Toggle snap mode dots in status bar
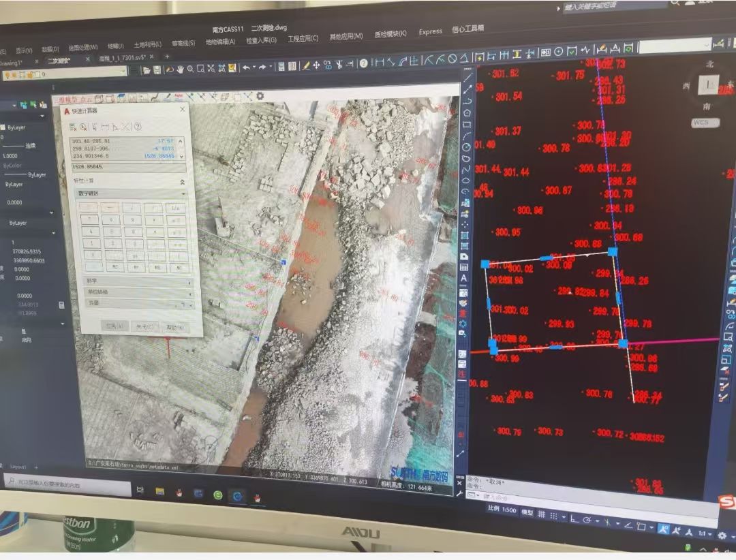 point(554,516)
